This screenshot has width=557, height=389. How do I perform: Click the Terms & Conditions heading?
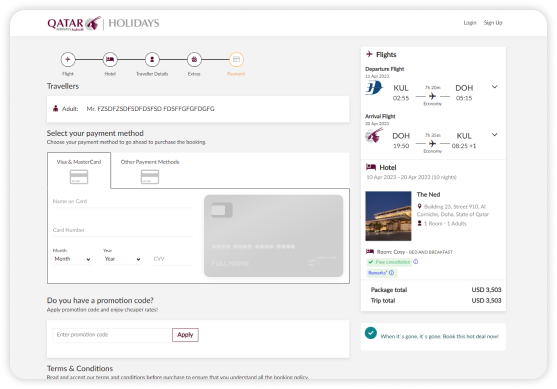pyautogui.click(x=80, y=368)
